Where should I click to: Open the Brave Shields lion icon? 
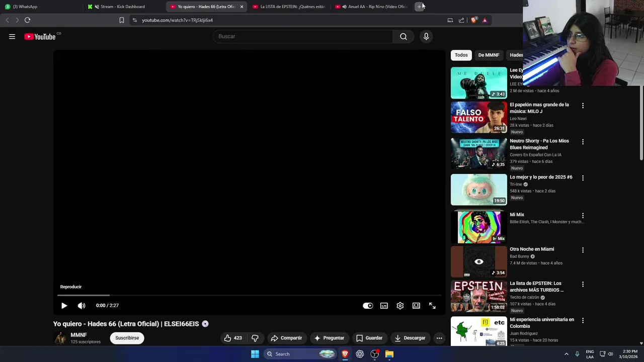click(473, 20)
